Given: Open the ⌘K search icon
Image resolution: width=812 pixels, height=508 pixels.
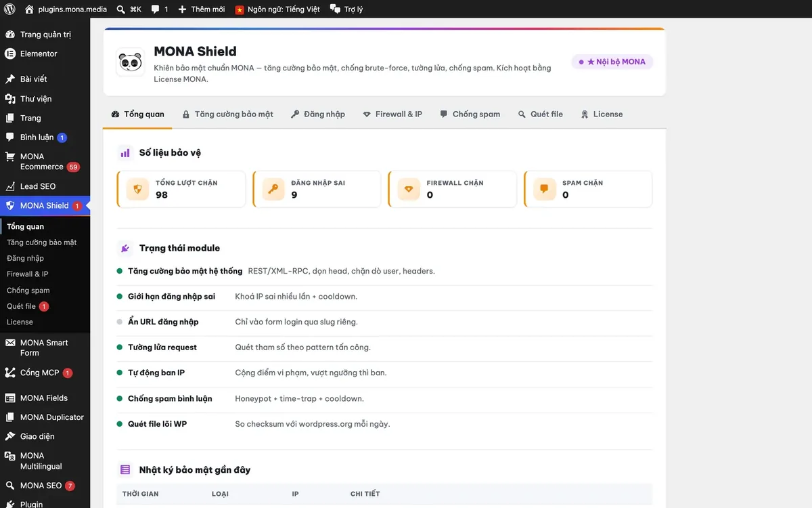Looking at the screenshot, I should [120, 9].
